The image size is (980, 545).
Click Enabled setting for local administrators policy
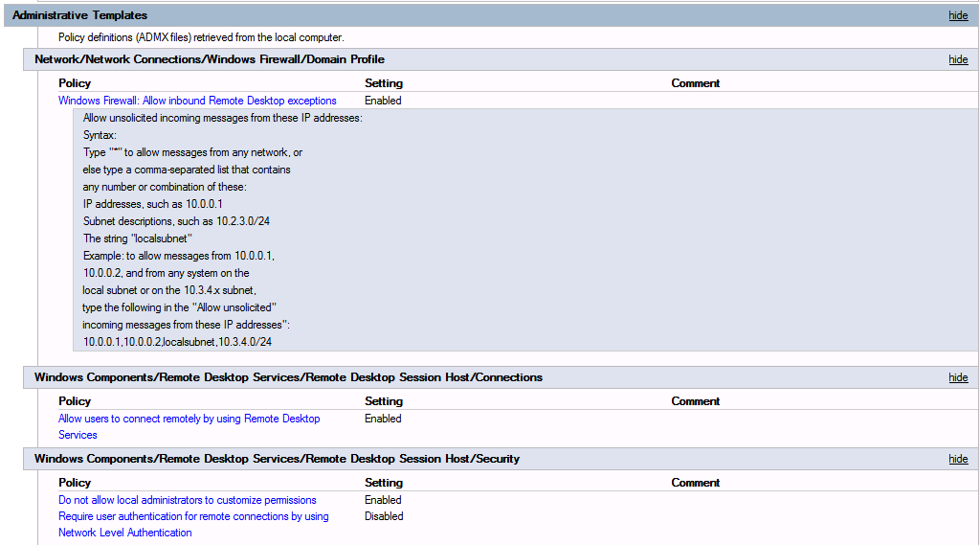click(x=383, y=500)
